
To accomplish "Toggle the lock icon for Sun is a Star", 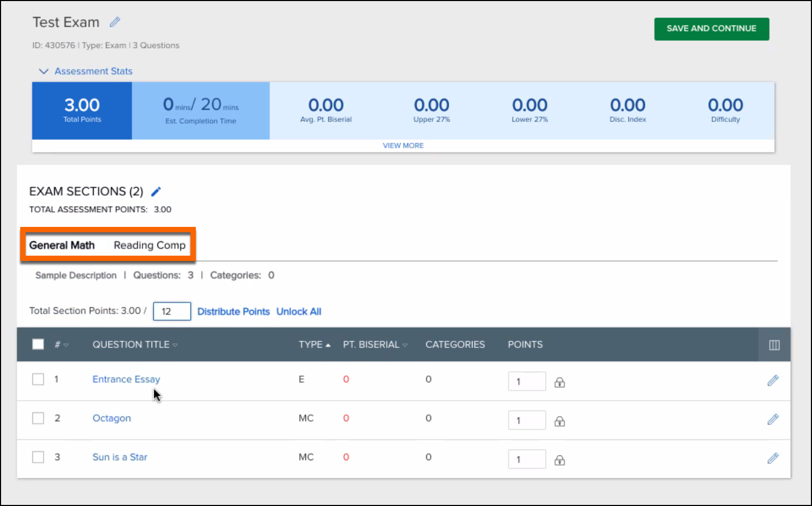I will (559, 460).
